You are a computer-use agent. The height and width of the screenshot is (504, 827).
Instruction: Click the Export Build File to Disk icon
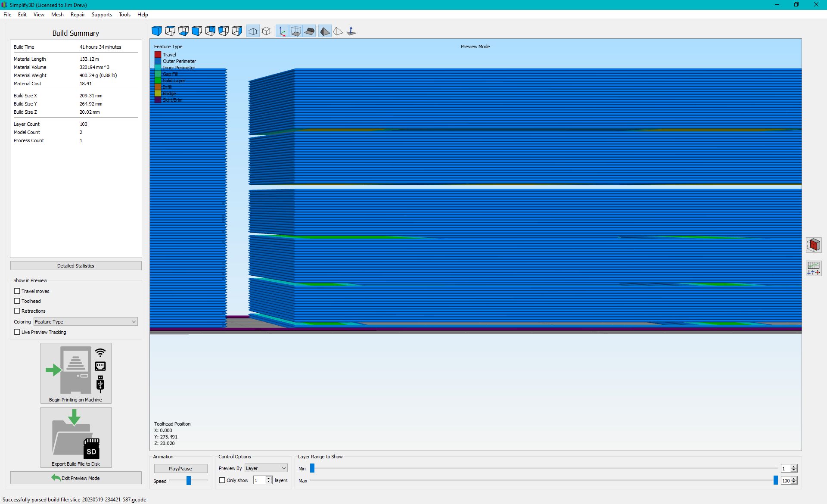pos(76,437)
